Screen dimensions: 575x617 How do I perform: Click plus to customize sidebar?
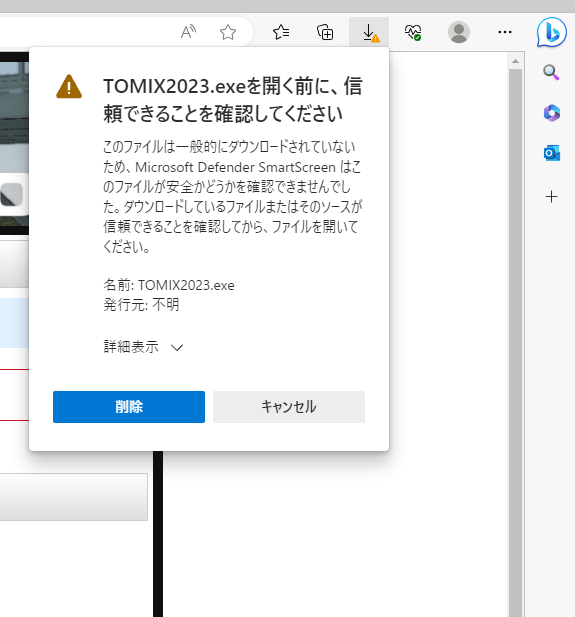coord(552,196)
